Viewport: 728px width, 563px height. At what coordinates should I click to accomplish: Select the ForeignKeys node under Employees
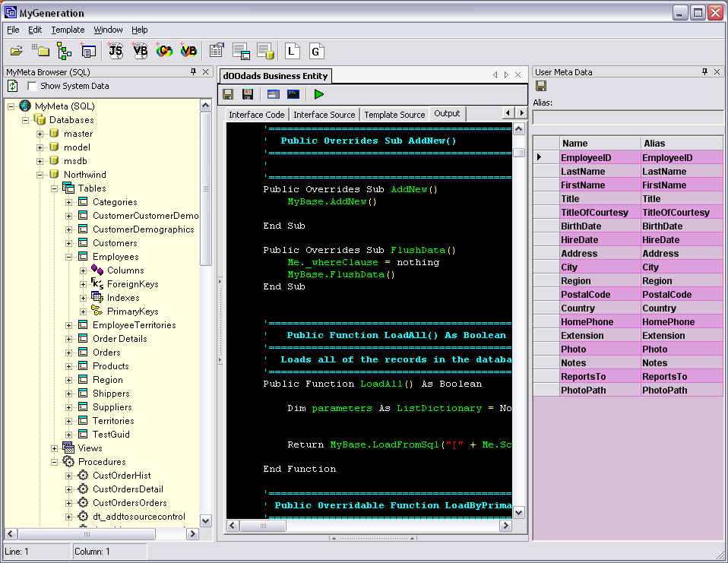pyautogui.click(x=133, y=284)
